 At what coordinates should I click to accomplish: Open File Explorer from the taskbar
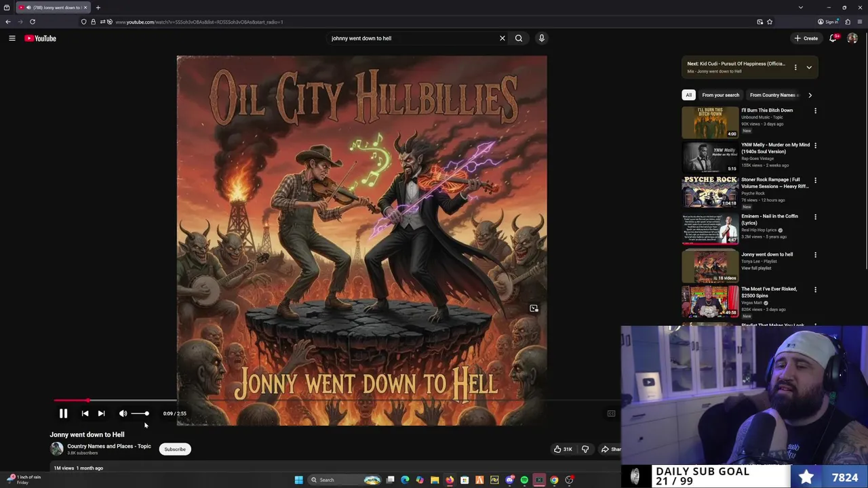(435, 480)
